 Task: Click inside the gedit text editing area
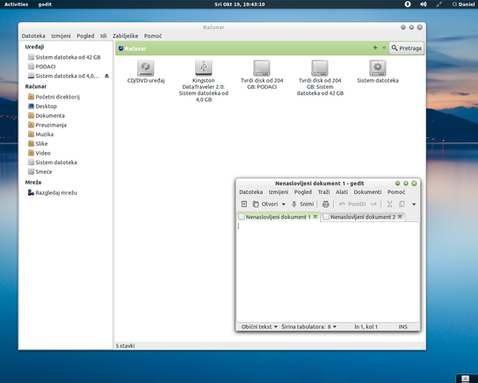(328, 272)
